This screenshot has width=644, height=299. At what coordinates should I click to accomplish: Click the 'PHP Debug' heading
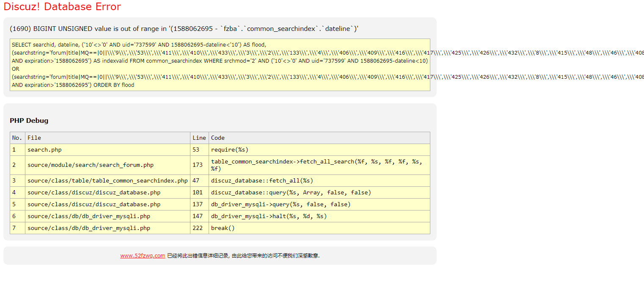(x=29, y=121)
